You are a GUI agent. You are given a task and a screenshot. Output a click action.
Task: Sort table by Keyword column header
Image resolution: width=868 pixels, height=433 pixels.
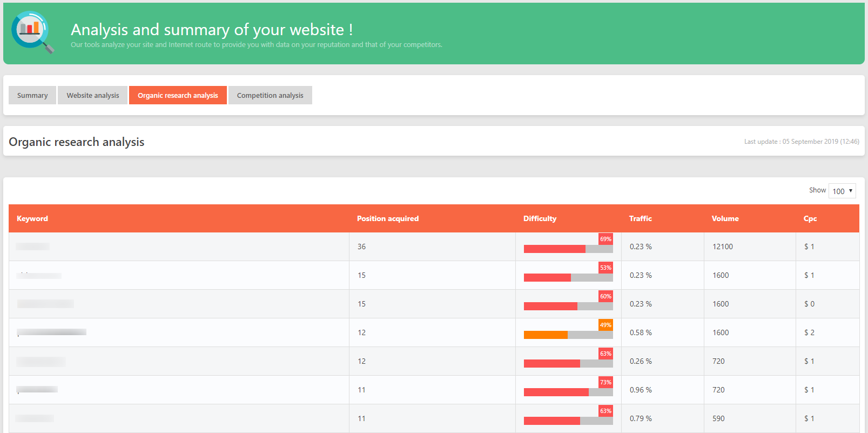click(x=32, y=218)
